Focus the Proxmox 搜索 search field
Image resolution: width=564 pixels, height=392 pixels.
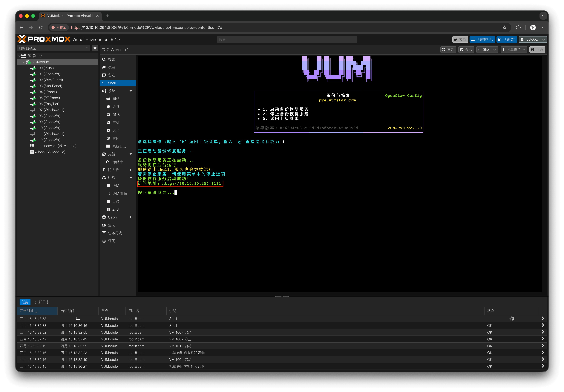[x=287, y=40]
